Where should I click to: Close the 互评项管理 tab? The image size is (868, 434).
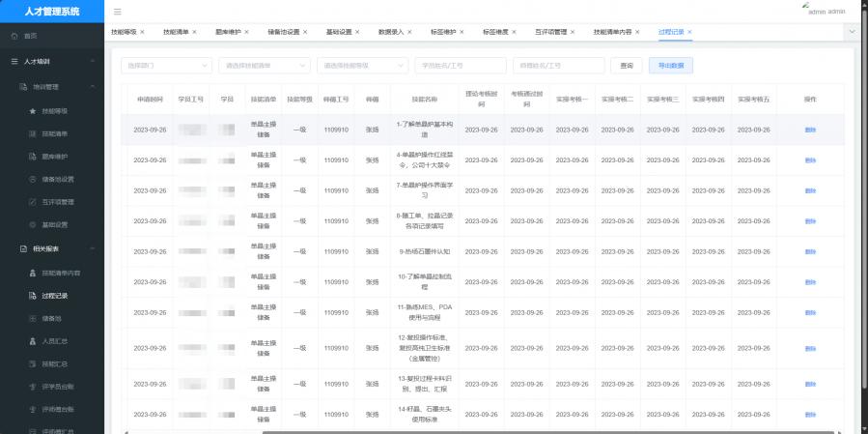pyautogui.click(x=573, y=32)
